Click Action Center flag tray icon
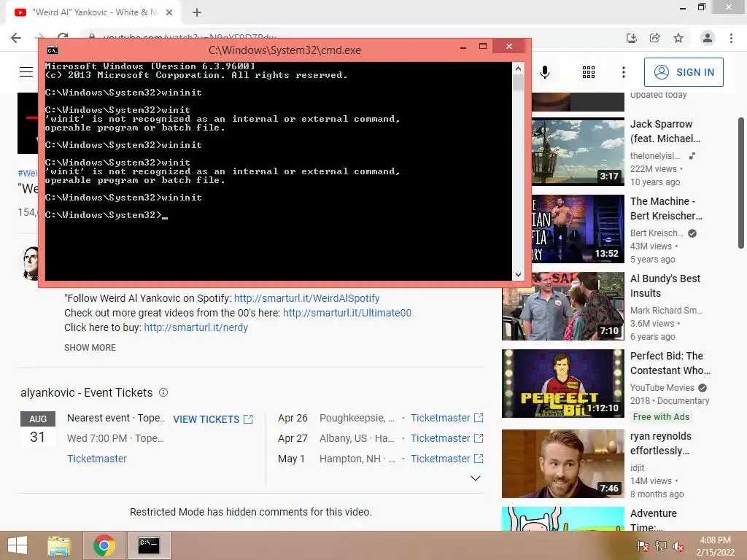 click(x=643, y=546)
